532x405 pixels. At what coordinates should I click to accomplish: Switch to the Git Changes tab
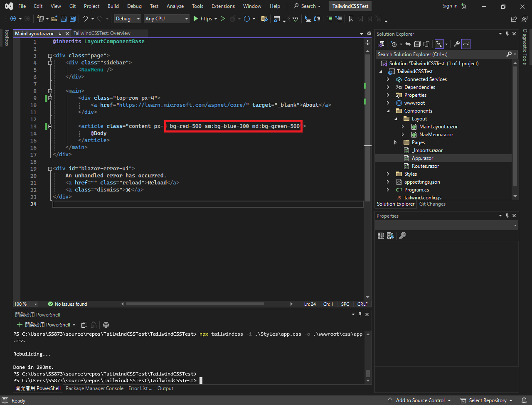coord(432,204)
